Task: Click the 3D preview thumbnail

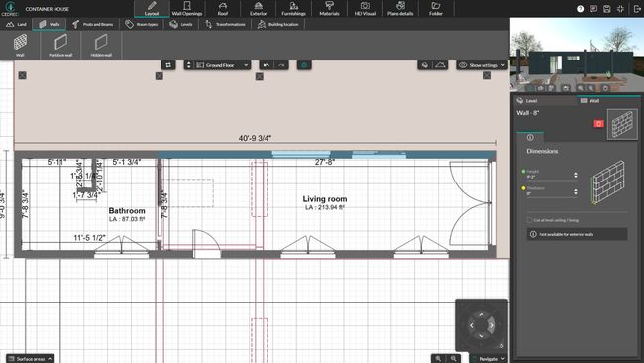Action: tap(577, 55)
